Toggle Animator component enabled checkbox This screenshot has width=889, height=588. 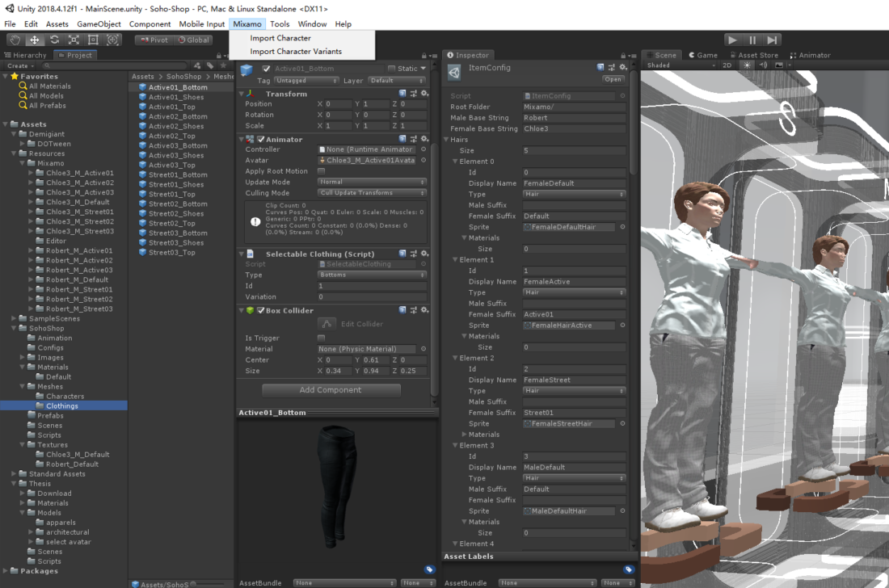coord(261,140)
